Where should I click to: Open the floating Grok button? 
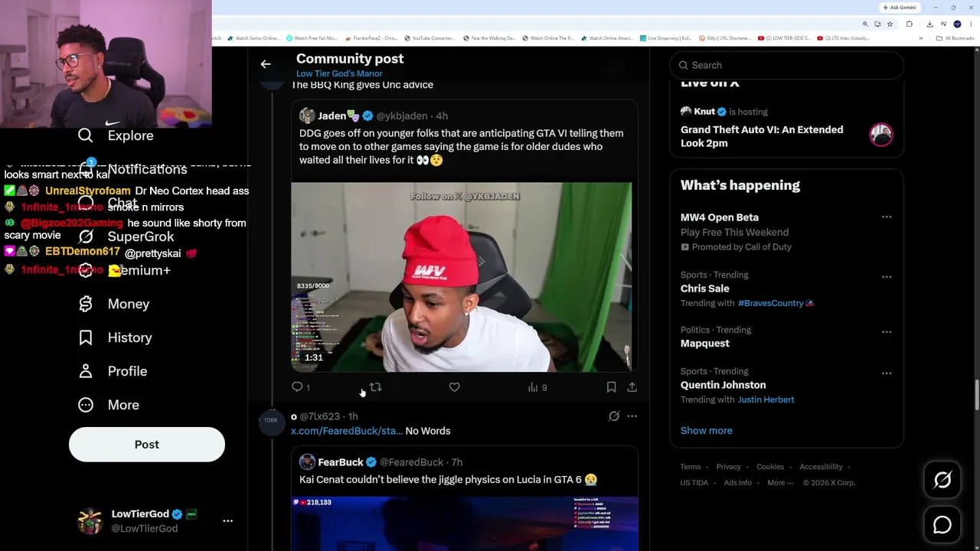click(942, 480)
